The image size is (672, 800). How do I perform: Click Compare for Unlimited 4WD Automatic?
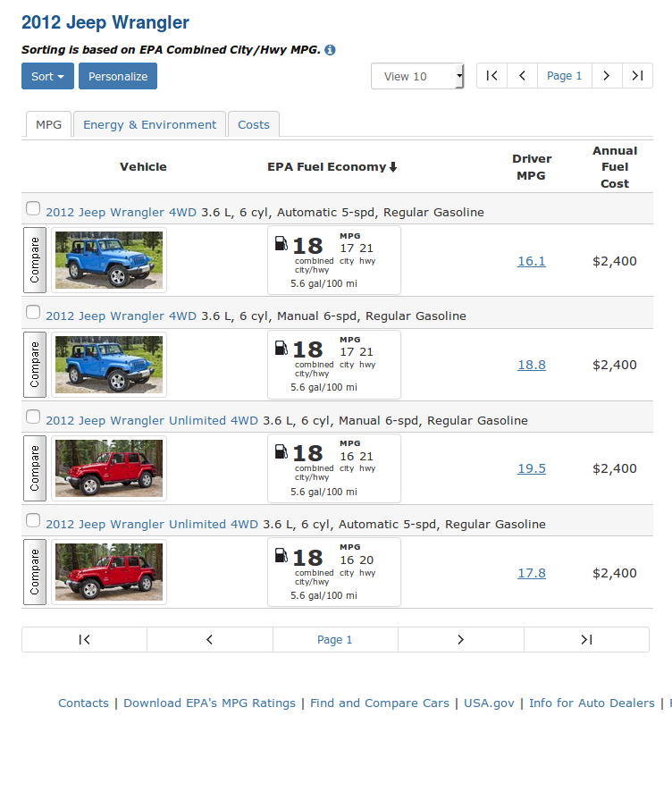point(35,572)
